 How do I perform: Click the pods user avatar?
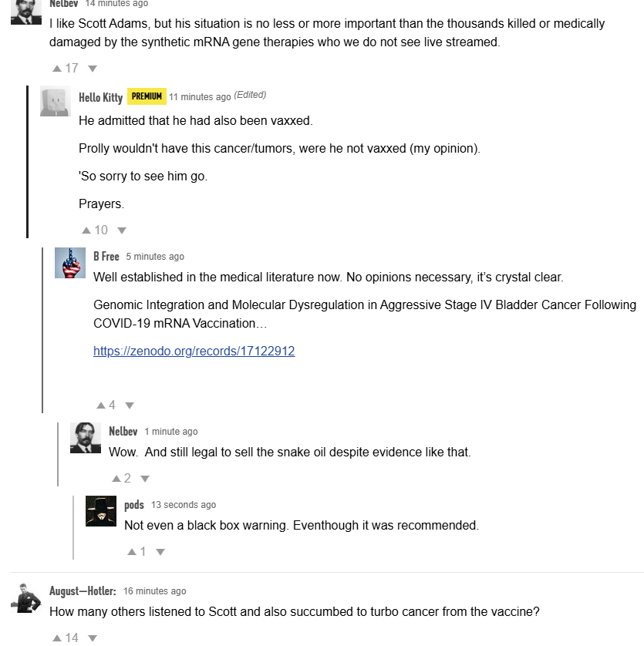click(x=100, y=511)
